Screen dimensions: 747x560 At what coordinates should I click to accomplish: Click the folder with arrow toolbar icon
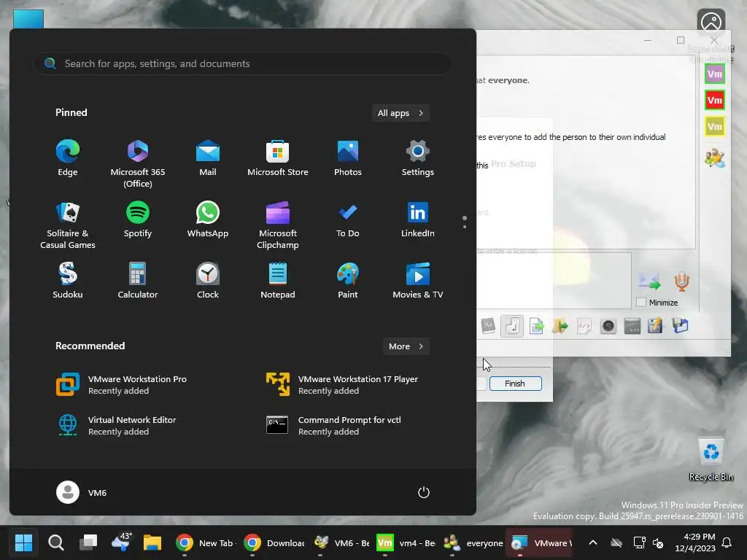(x=560, y=326)
